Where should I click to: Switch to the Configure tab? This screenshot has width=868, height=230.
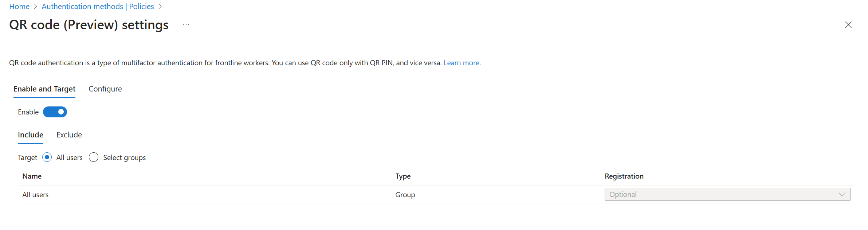pos(105,89)
